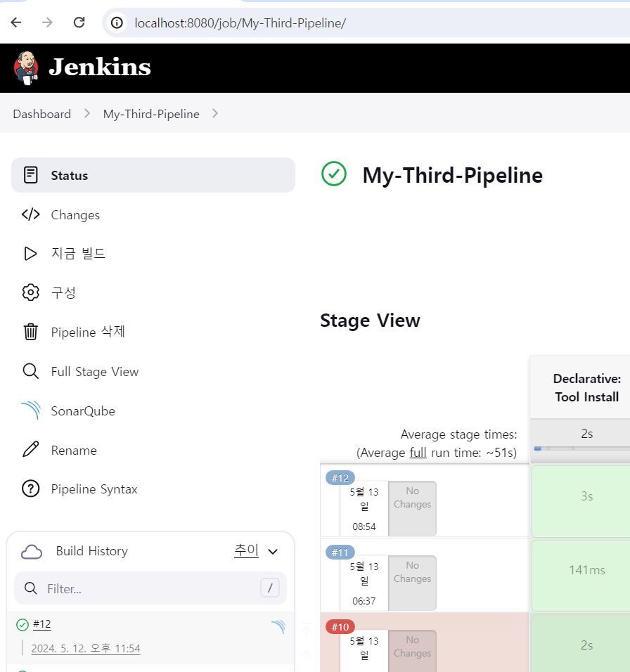The image size is (630, 672).
Task: Open Dashboard breadcrumb dropdown chevron
Action: coord(87,114)
